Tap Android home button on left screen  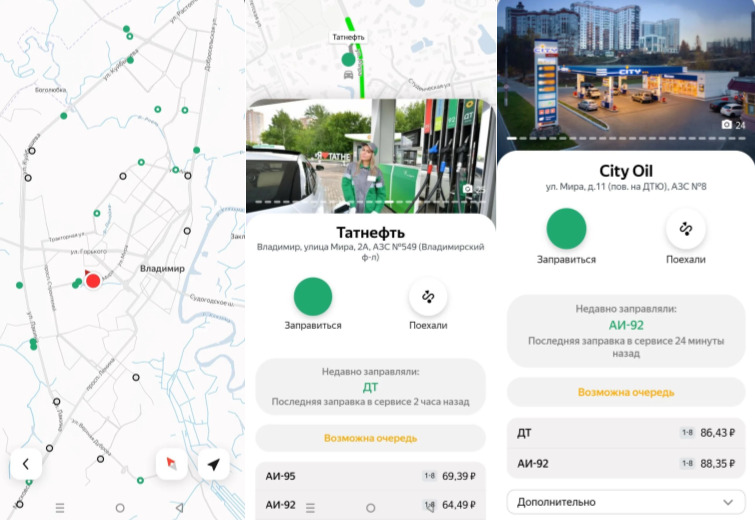point(120,508)
